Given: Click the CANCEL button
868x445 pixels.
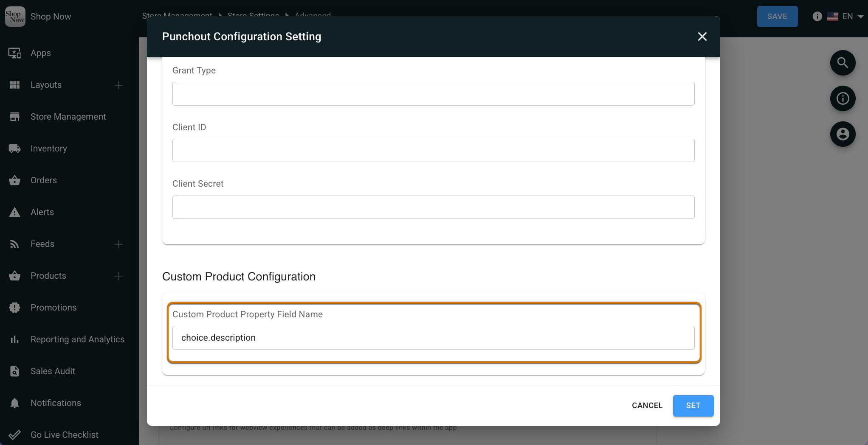Looking at the screenshot, I should click(647, 406).
